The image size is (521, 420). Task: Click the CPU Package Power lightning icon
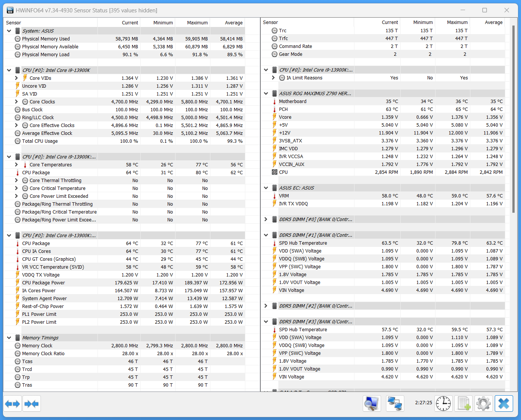pos(18,283)
